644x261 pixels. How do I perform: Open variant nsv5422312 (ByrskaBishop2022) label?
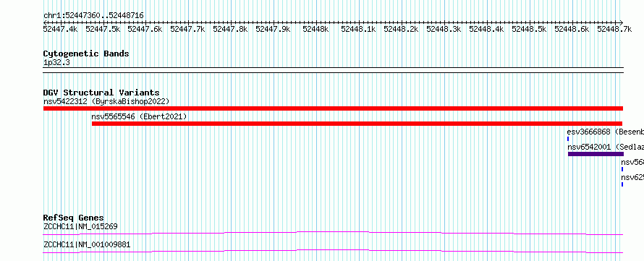pos(106,101)
